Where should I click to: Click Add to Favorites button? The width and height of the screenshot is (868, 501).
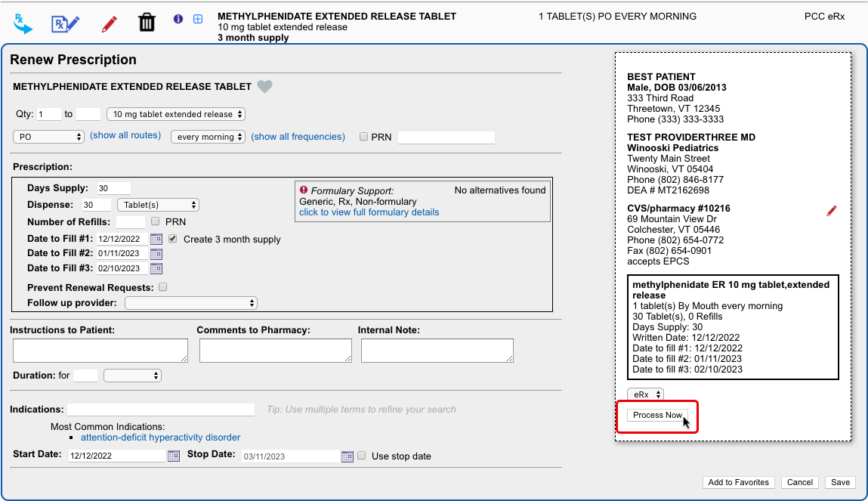click(739, 482)
